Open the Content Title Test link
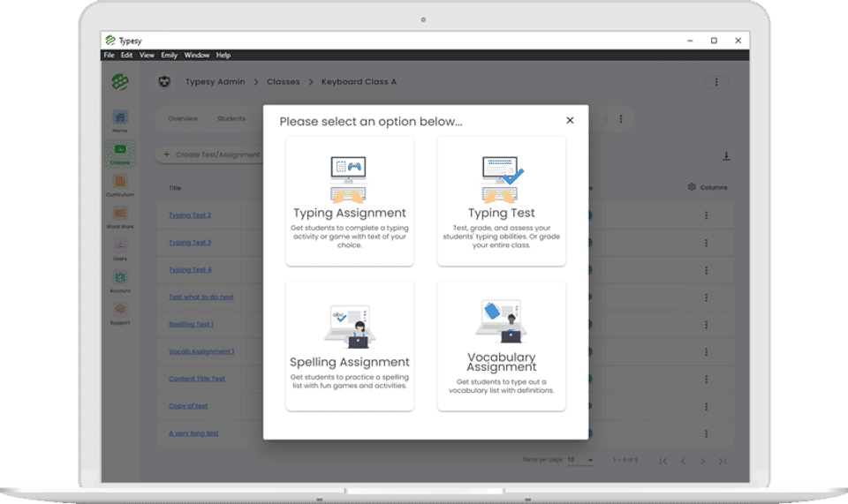This screenshot has width=848, height=504. point(196,379)
